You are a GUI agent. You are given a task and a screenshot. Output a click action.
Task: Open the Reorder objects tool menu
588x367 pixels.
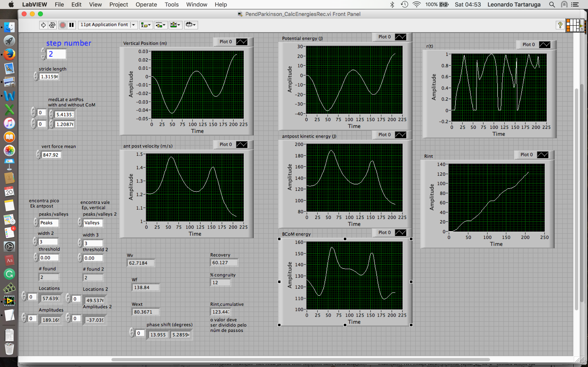click(x=190, y=25)
